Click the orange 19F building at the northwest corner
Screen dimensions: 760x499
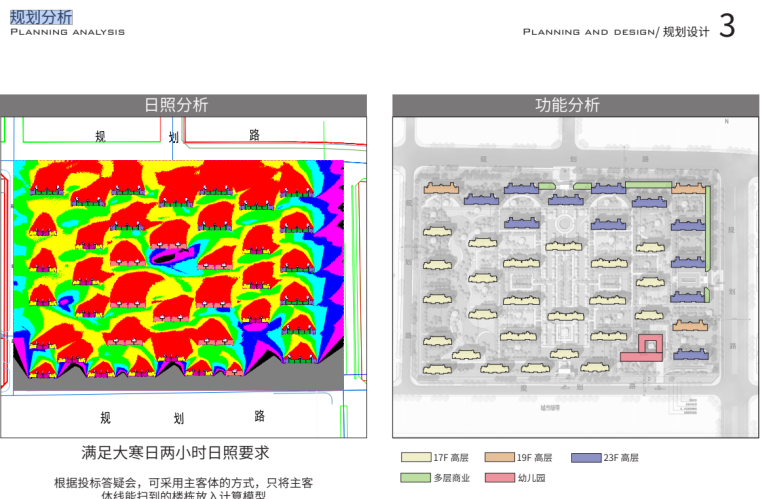[439, 188]
